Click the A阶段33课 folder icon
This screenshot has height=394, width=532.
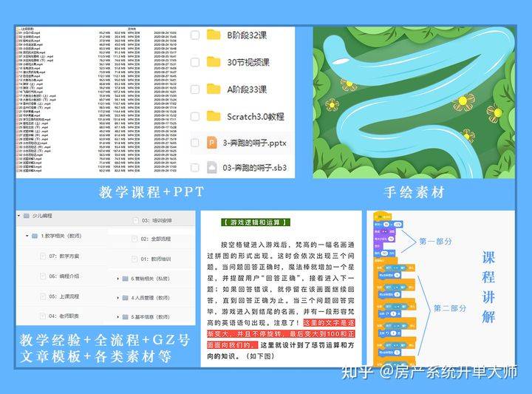point(214,89)
